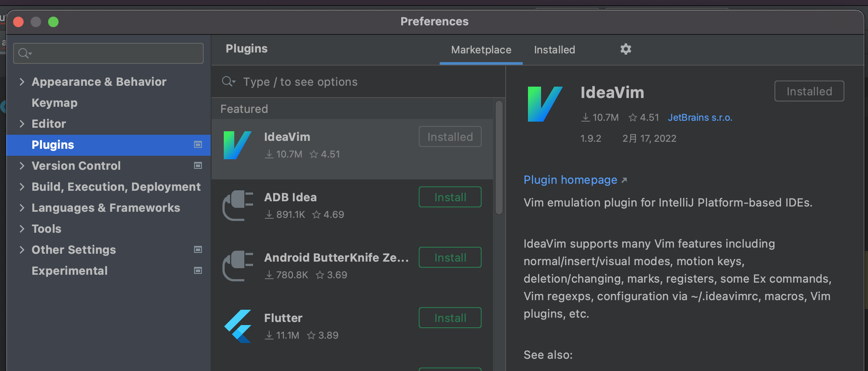Click the IdeaVim logo in featured list
The image size is (868, 371).
pos(237,145)
